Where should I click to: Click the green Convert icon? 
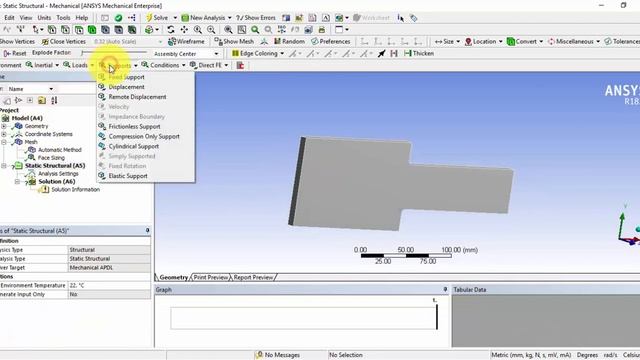tap(510, 42)
